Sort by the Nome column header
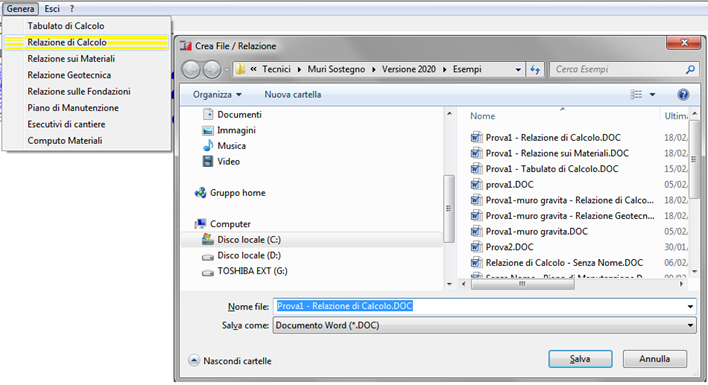The width and height of the screenshot is (708, 385). 482,116
